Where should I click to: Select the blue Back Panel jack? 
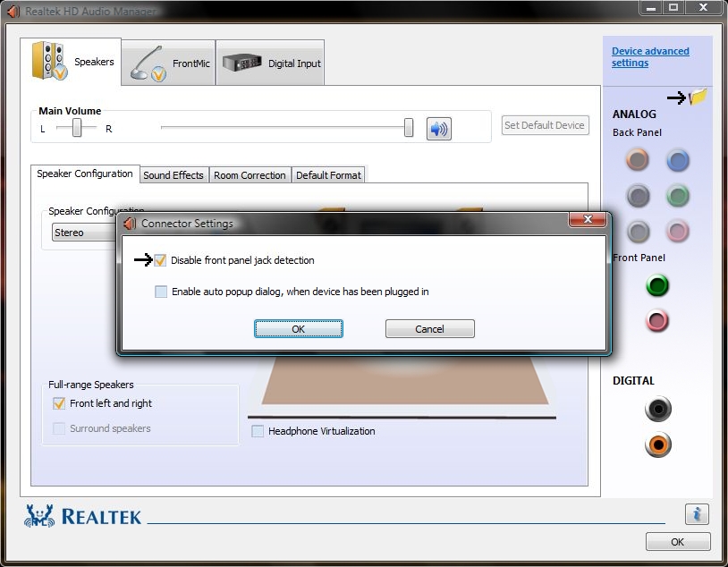(x=678, y=160)
